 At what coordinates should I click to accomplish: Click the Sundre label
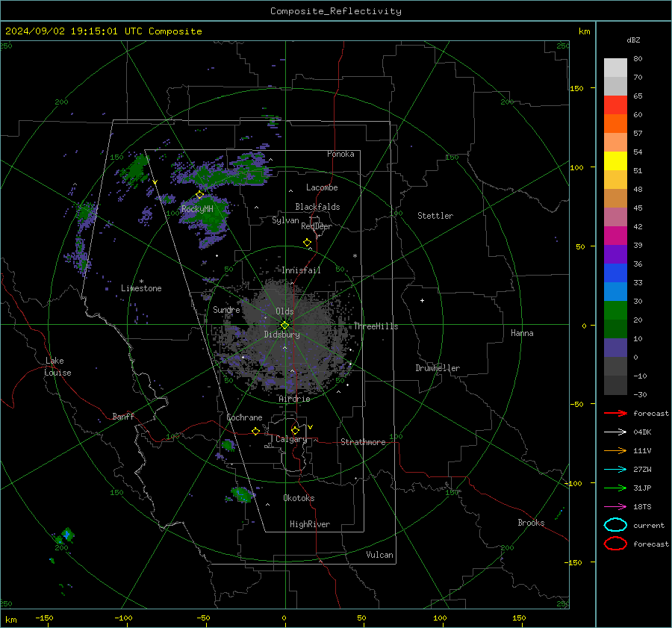(226, 310)
